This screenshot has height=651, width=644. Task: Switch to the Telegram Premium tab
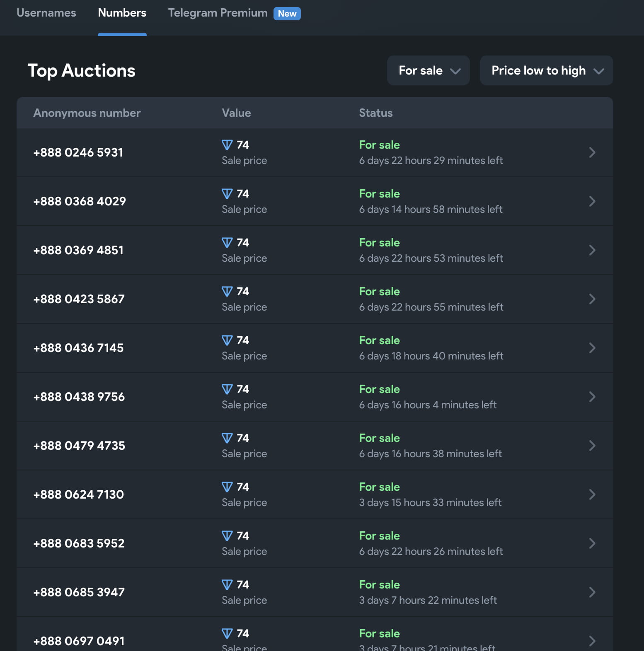[218, 13]
